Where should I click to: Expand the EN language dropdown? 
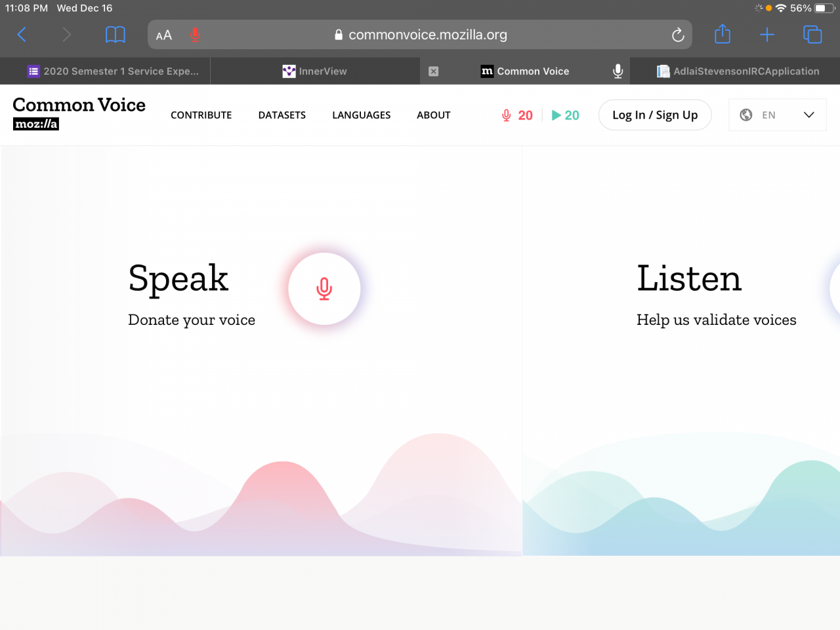pyautogui.click(x=778, y=115)
